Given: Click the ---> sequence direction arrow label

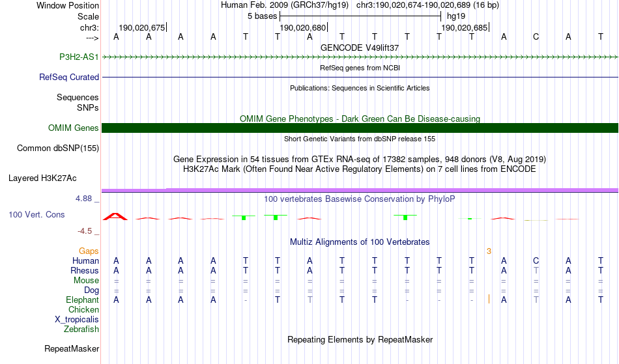Looking at the screenshot, I should pyautogui.click(x=93, y=38).
